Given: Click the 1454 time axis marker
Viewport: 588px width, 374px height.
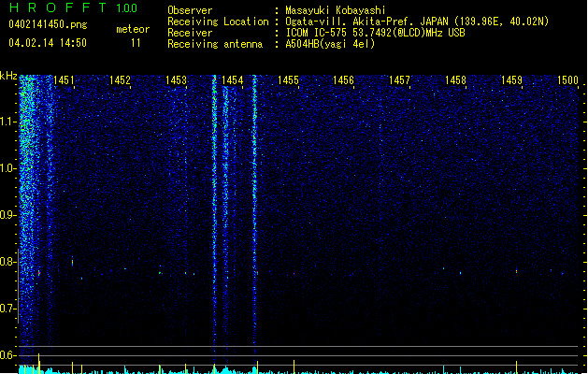Looking at the screenshot, I should (x=233, y=80).
